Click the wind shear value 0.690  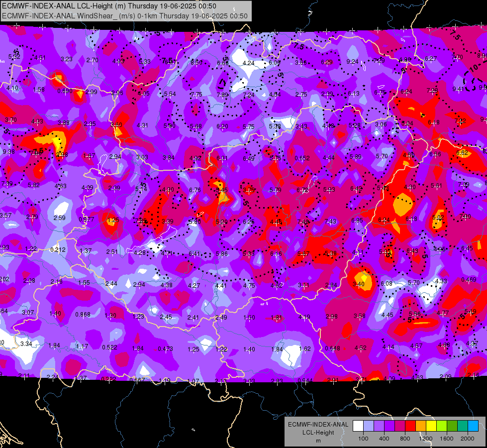(65, 91)
